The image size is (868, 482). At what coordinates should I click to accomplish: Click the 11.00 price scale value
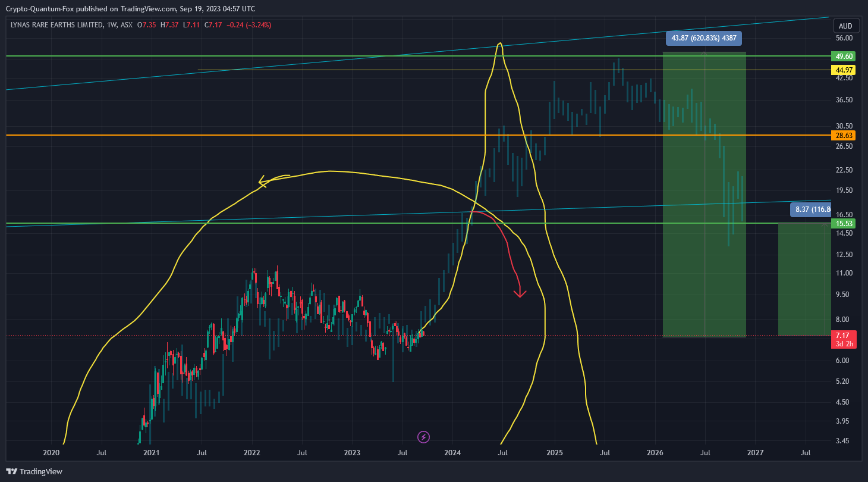pos(844,273)
